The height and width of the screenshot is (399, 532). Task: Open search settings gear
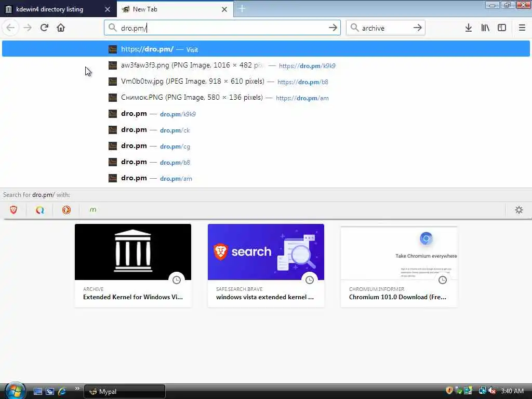(519, 210)
